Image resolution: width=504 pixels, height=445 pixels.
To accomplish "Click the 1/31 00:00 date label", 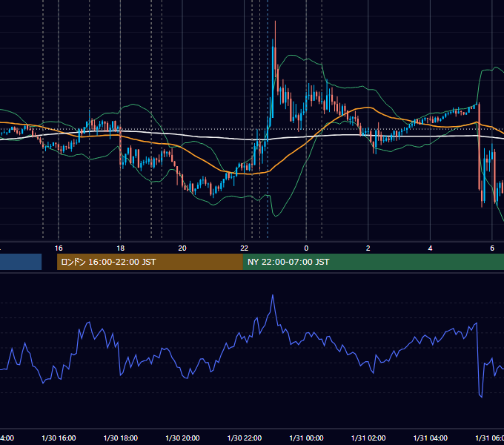I will (x=306, y=438).
